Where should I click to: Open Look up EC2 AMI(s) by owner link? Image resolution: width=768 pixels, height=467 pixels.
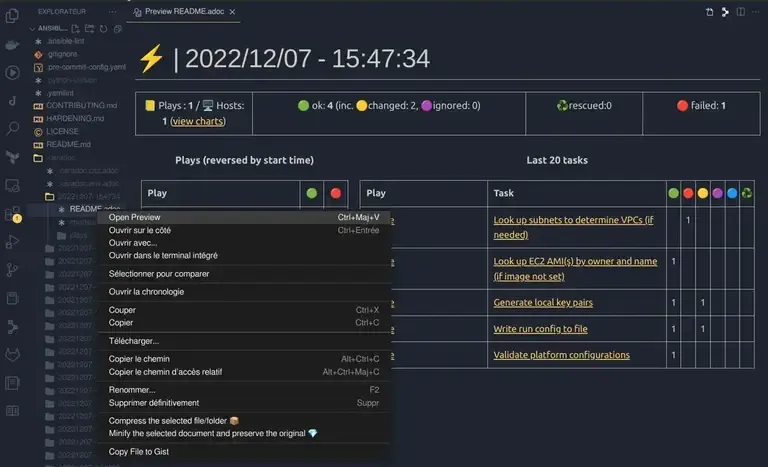[x=575, y=269]
